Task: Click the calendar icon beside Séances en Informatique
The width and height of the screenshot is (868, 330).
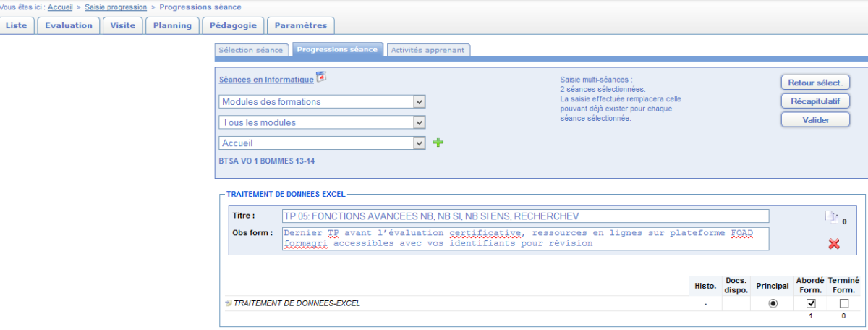Action: click(322, 77)
